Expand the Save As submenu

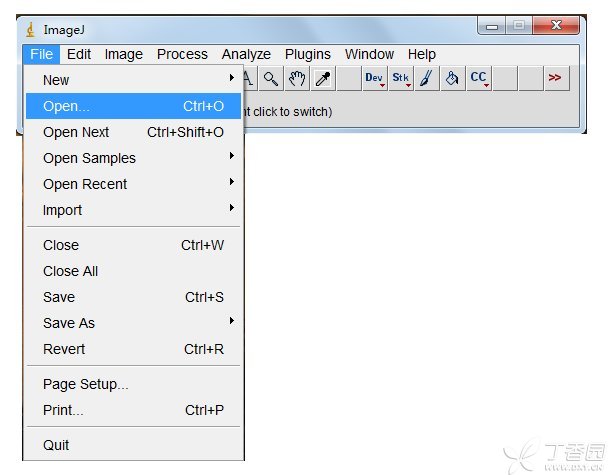[133, 323]
